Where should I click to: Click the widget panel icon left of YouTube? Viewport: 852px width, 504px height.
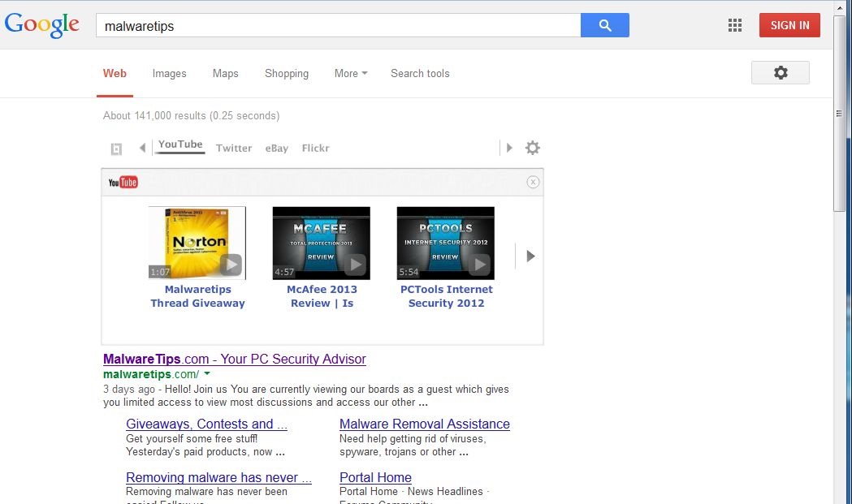click(x=116, y=149)
